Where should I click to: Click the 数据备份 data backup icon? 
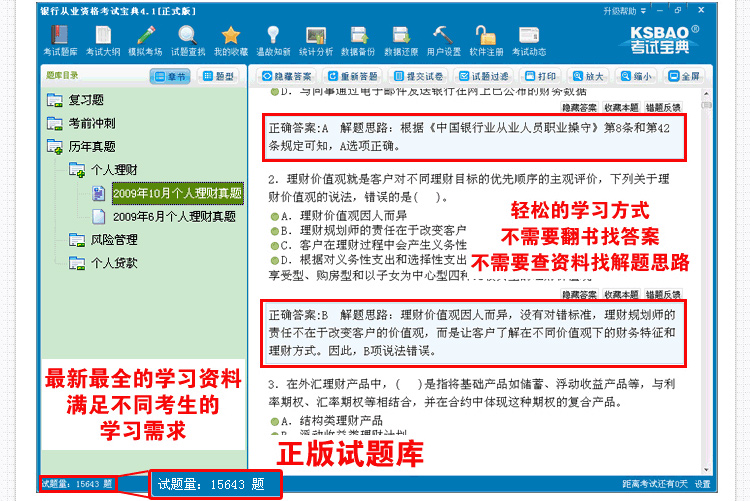(358, 40)
